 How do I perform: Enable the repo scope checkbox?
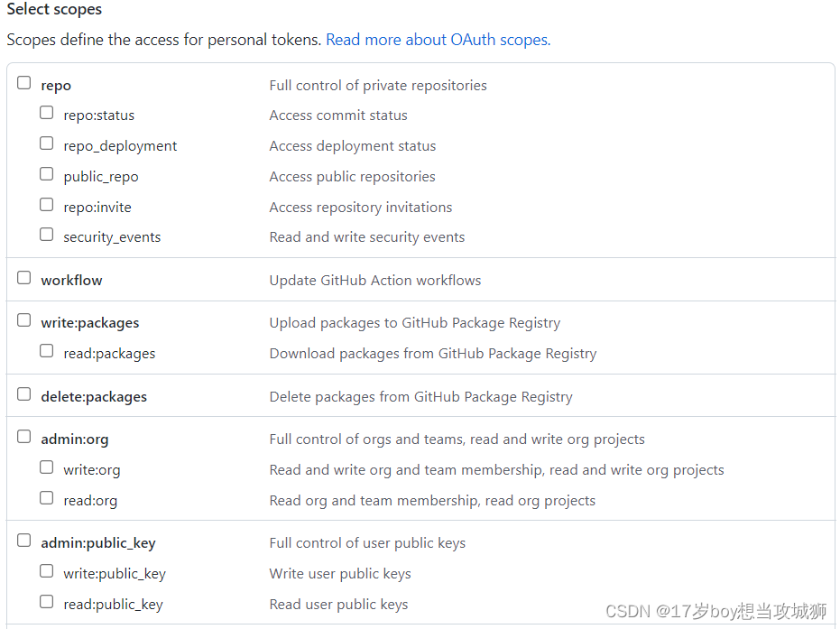point(24,83)
